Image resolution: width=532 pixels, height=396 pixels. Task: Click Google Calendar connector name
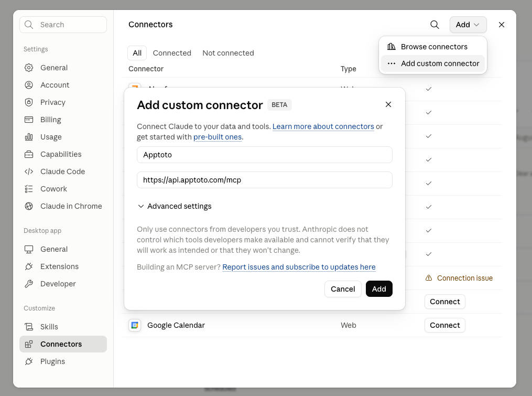176,325
